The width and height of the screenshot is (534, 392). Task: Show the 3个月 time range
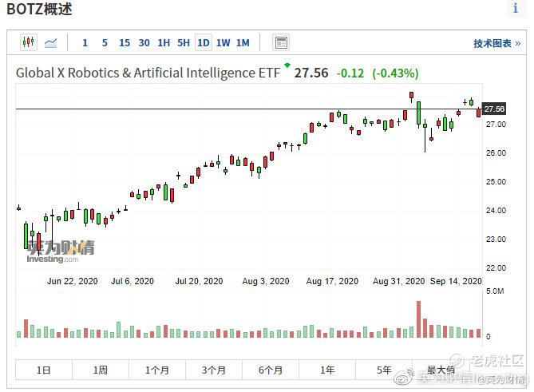tap(214, 370)
